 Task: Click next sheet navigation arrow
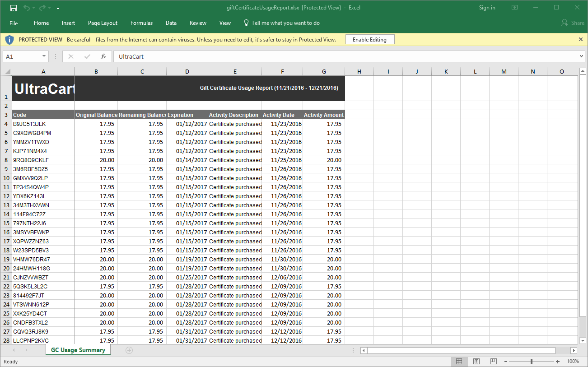(26, 350)
